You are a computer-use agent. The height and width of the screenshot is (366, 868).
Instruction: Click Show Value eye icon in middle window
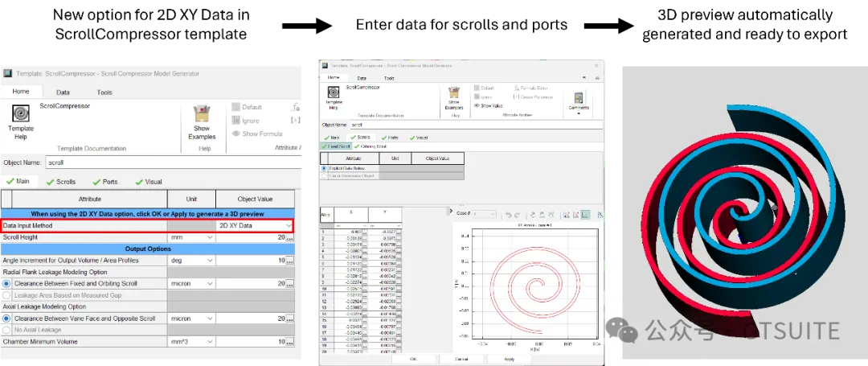tap(477, 105)
